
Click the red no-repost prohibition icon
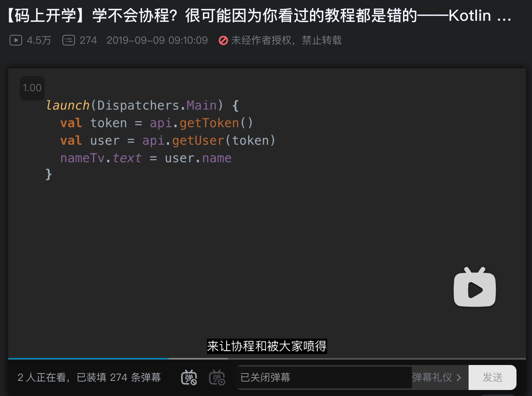pyautogui.click(x=223, y=40)
